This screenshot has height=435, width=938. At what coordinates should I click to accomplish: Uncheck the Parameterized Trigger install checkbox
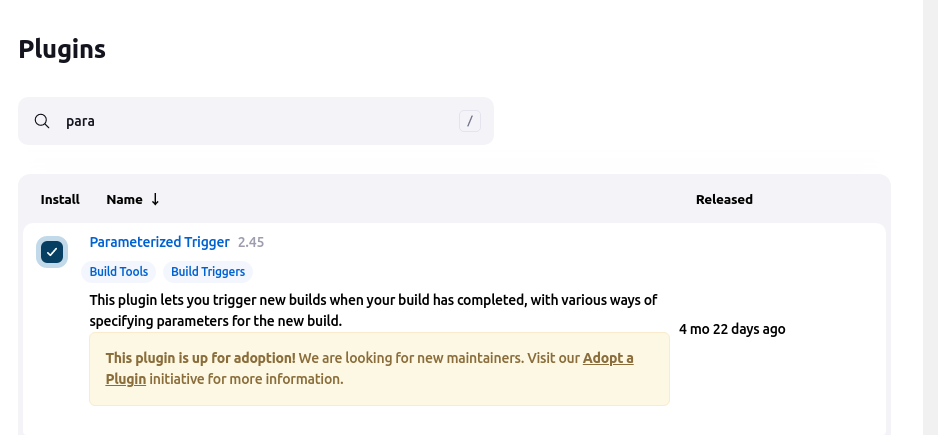click(52, 252)
